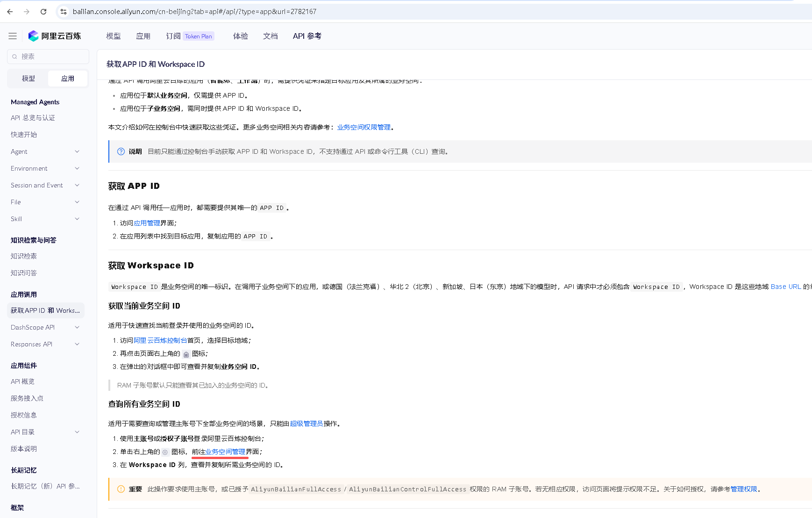Open 版本说明 sidebar item
The width and height of the screenshot is (812, 518).
click(x=24, y=449)
